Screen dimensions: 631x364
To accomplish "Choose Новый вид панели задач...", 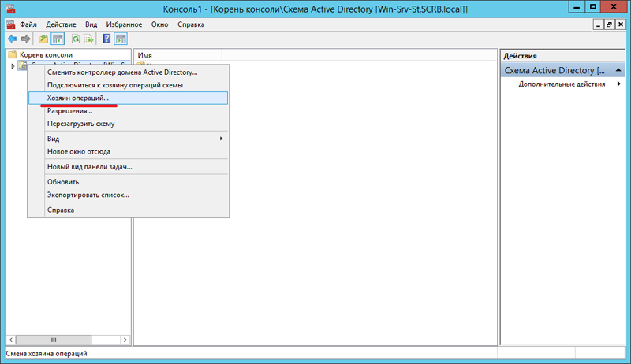I will point(128,167).
